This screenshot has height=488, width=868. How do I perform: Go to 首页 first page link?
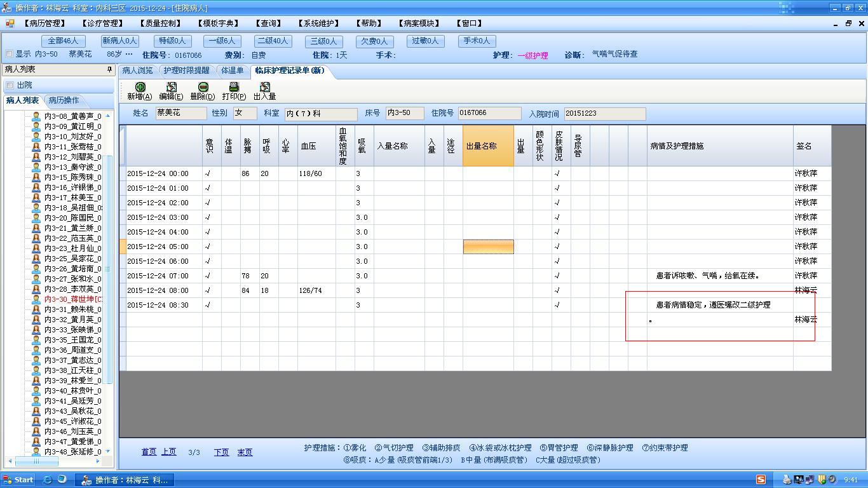pyautogui.click(x=149, y=452)
